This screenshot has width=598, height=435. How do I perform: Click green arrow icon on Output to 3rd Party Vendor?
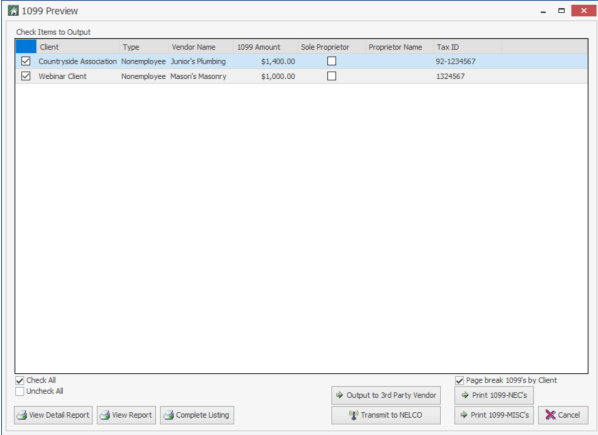pos(339,395)
